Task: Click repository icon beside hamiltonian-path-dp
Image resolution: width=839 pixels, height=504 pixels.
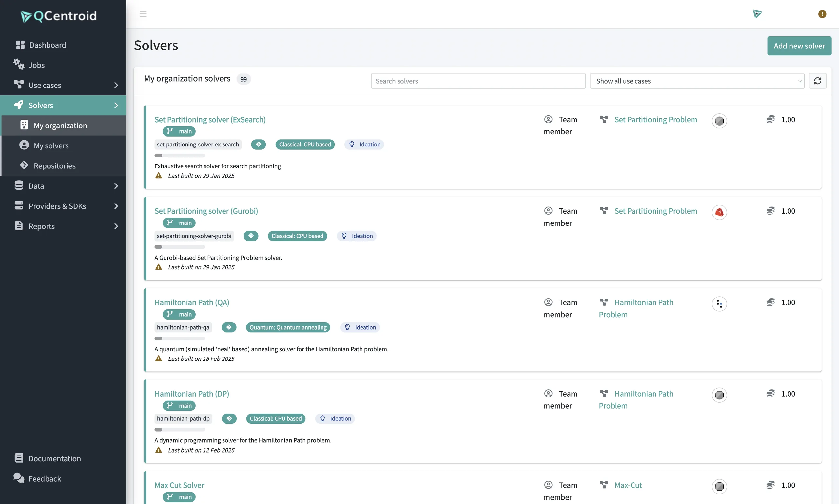Action: [229, 418]
